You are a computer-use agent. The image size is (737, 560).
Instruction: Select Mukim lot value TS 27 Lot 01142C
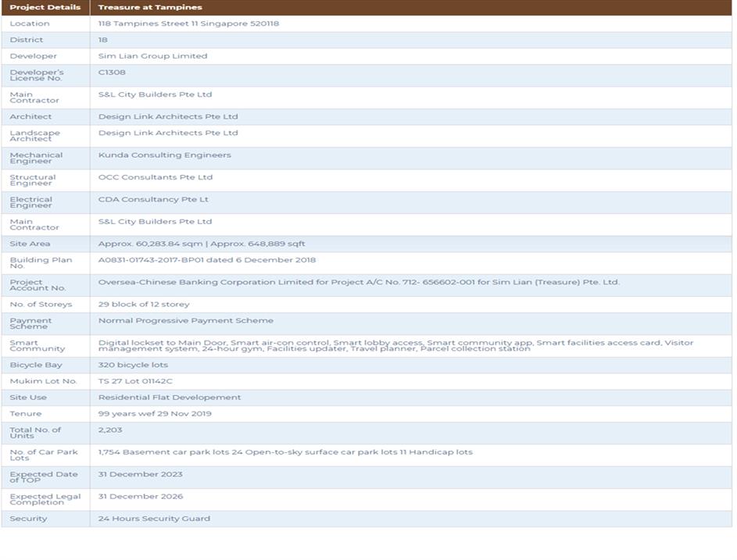[x=135, y=381]
